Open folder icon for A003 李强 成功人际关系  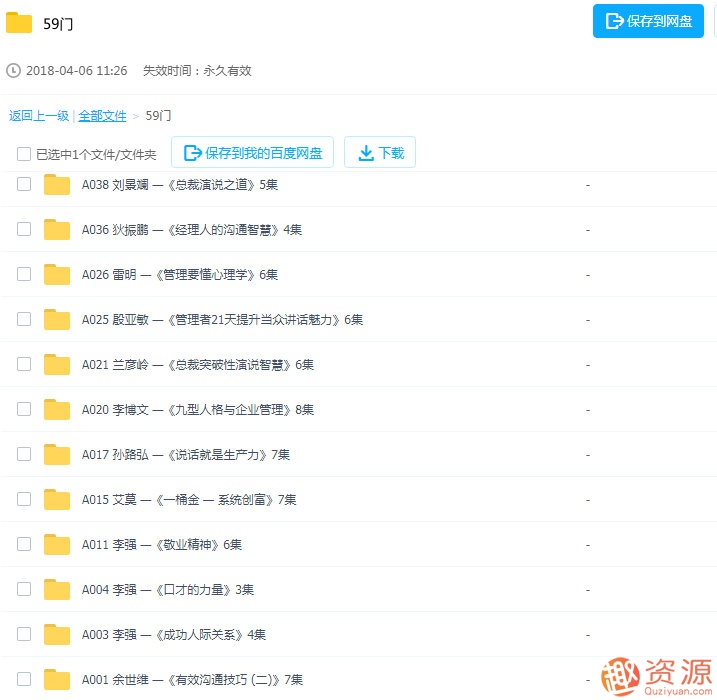click(57, 634)
